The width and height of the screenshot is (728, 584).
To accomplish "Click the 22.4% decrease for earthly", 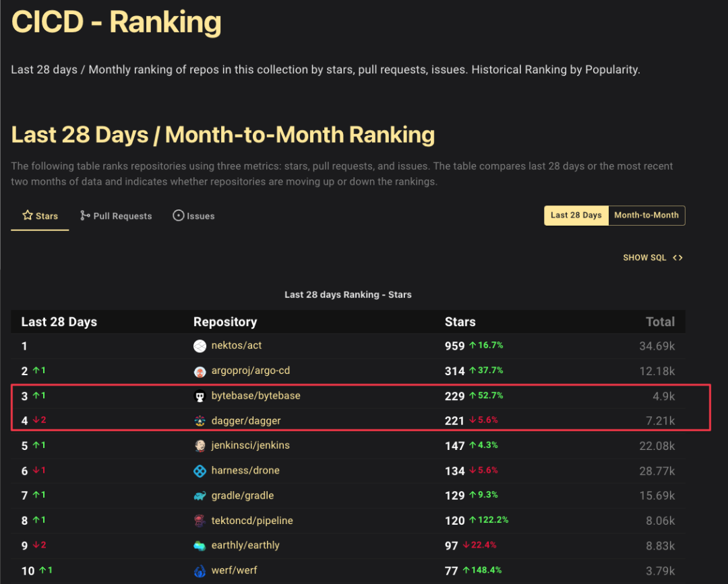I will tap(480, 544).
